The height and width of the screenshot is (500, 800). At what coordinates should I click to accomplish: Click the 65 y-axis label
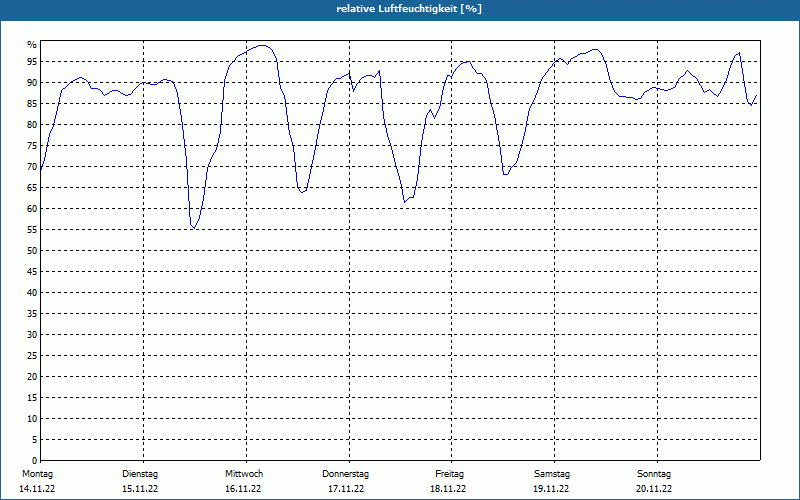(32, 188)
